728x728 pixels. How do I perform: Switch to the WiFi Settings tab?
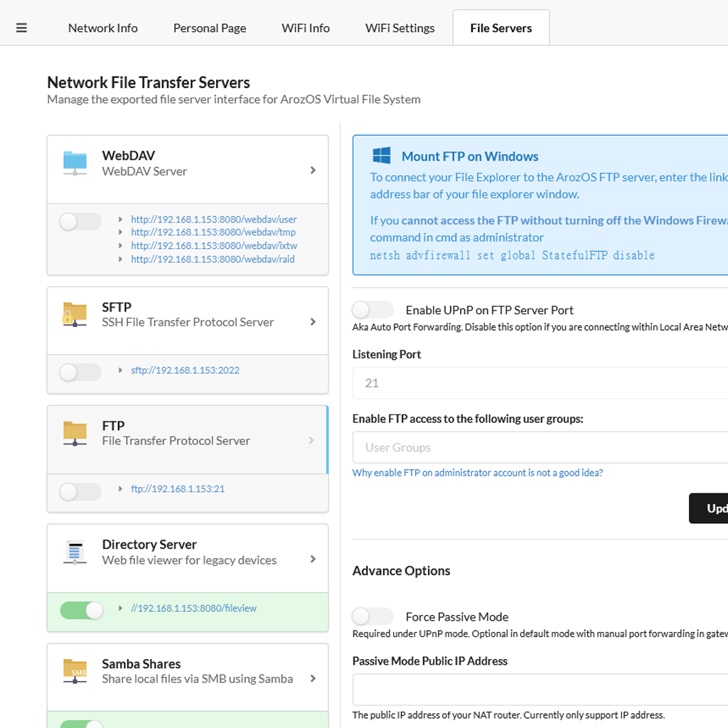400,28
